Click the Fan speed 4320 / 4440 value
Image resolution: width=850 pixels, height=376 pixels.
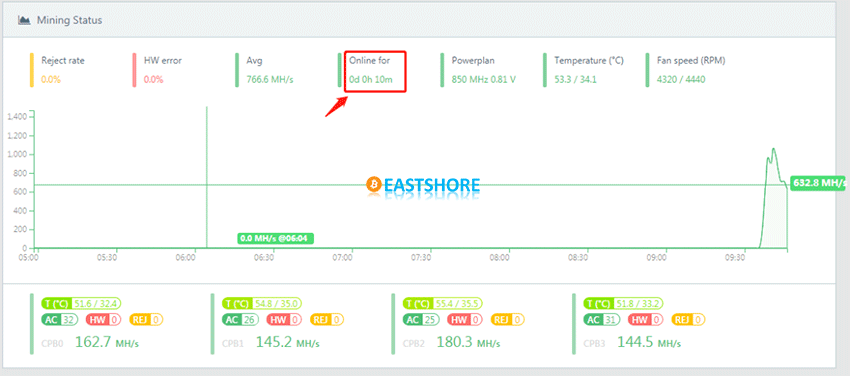click(x=681, y=80)
